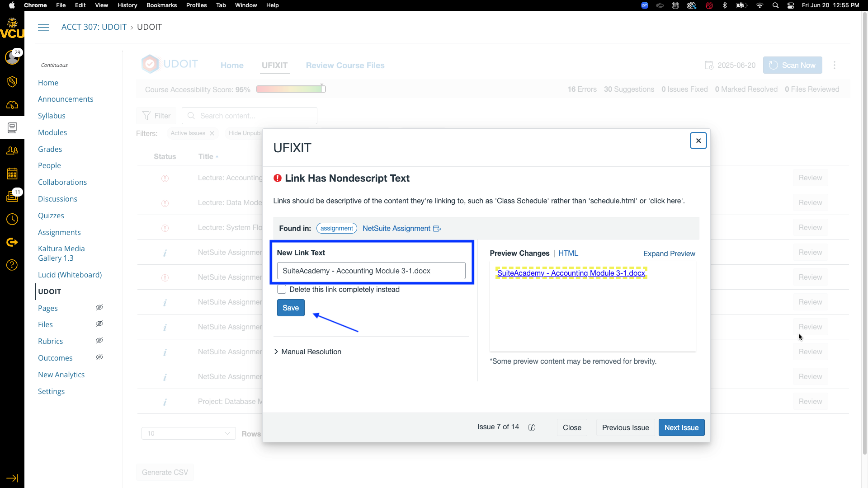Click Expand Preview link

coord(669,253)
